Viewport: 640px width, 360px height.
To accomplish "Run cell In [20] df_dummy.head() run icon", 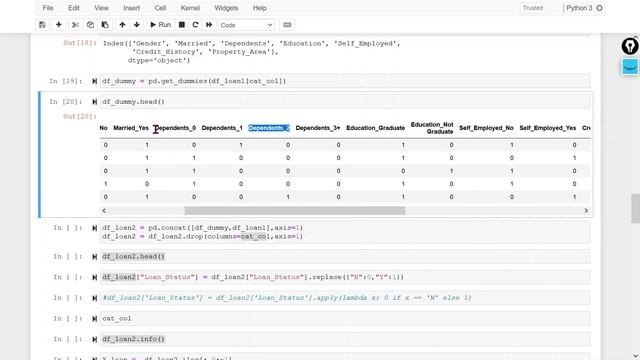I will pos(94,102).
